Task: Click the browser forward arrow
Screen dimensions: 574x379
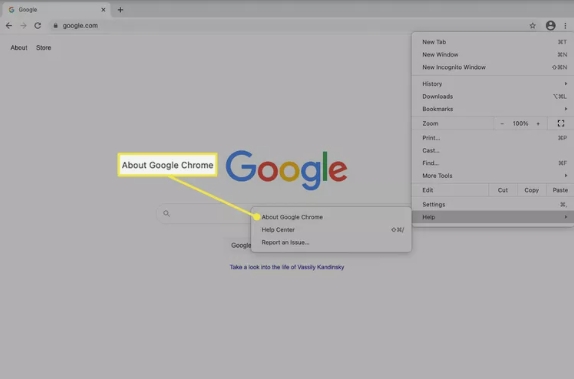Action: point(23,26)
